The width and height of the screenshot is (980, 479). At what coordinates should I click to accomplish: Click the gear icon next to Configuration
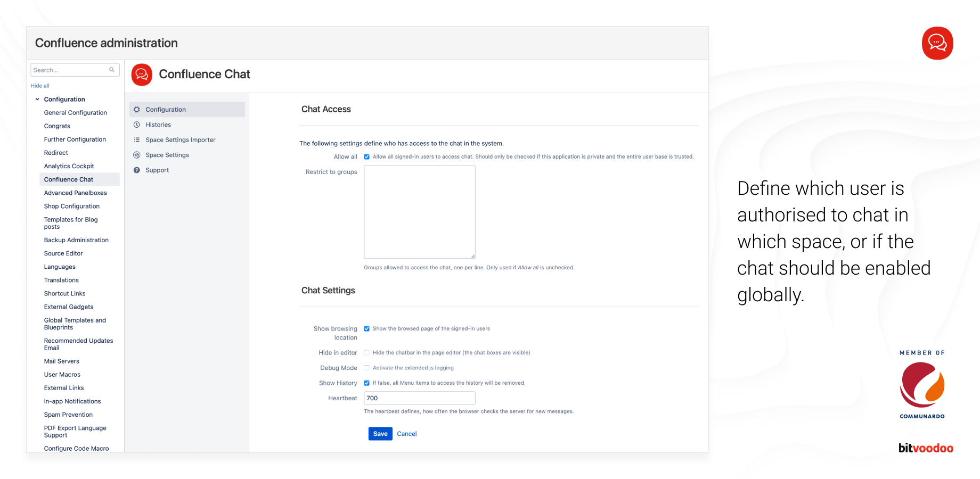tap(137, 110)
